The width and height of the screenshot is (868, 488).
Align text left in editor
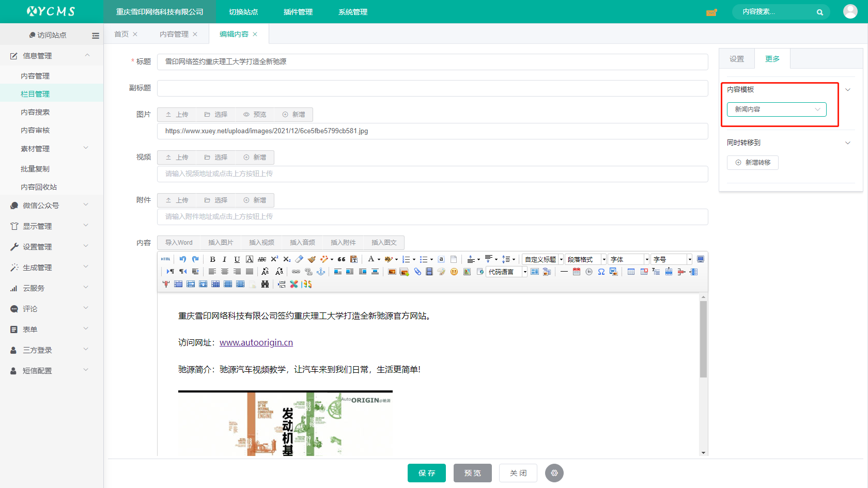coord(212,272)
